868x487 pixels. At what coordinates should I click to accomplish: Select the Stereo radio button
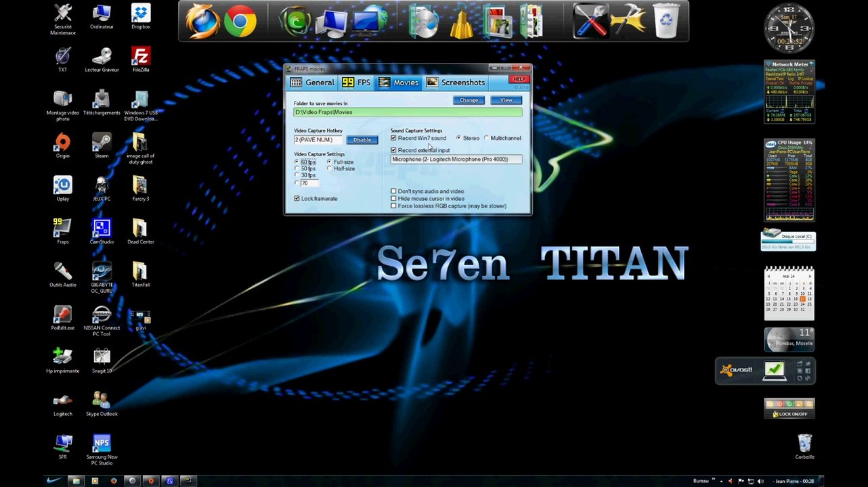coord(458,138)
